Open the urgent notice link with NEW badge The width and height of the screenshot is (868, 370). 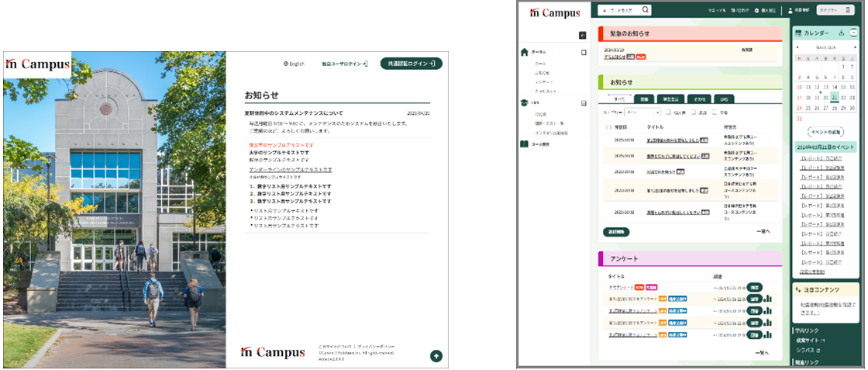click(615, 57)
